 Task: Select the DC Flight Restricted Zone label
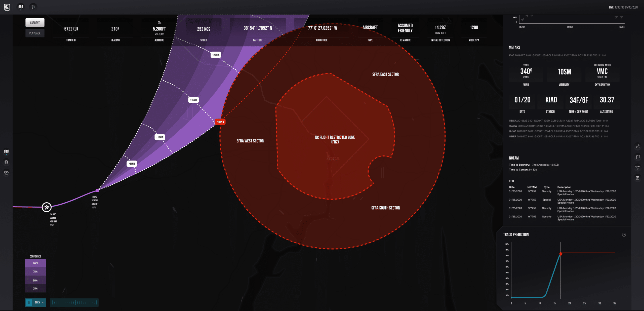[335, 140]
